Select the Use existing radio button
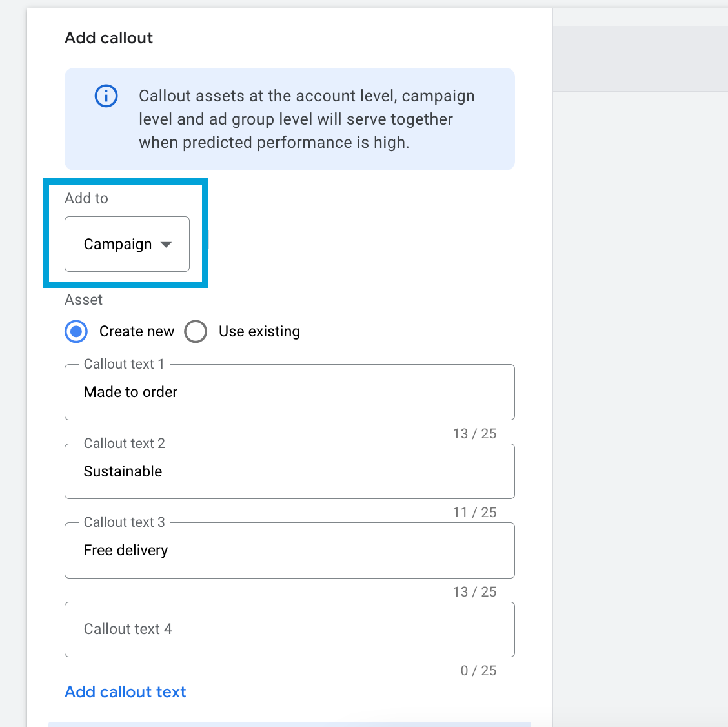Image resolution: width=728 pixels, height=727 pixels. tap(196, 331)
